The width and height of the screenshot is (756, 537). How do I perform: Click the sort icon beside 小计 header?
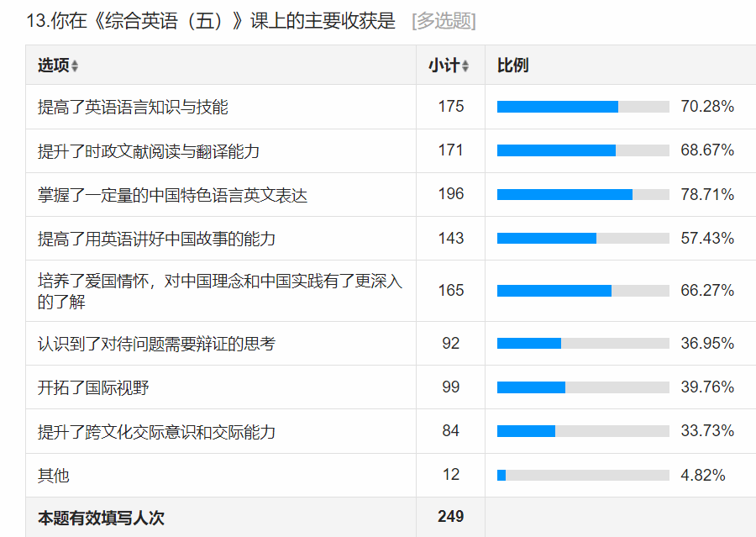pyautogui.click(x=465, y=66)
